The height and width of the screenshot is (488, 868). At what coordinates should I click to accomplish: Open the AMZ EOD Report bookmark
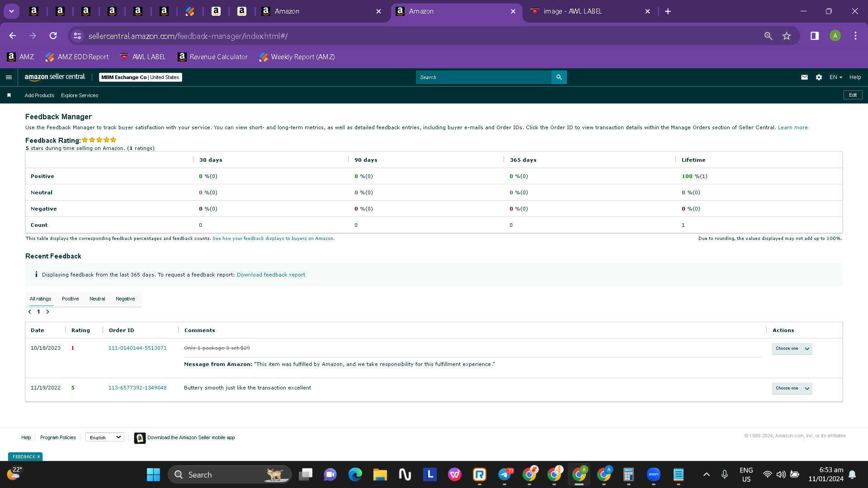click(77, 57)
